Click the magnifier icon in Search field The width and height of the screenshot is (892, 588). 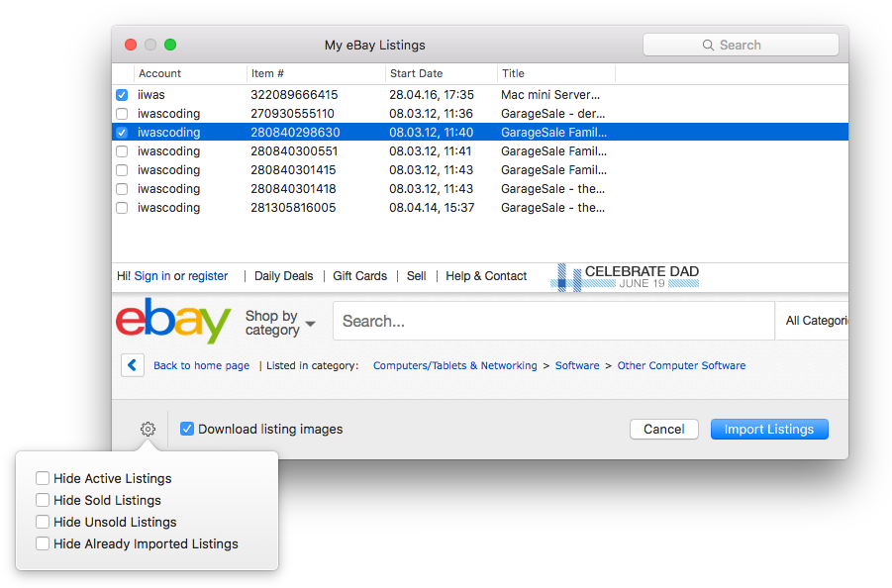[708, 46]
